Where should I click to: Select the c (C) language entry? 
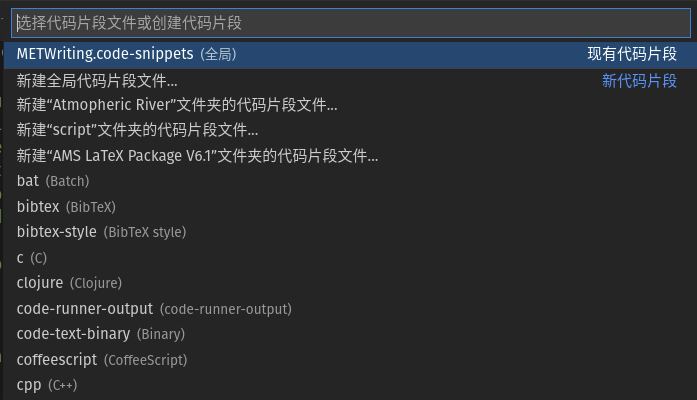[x=32, y=258]
